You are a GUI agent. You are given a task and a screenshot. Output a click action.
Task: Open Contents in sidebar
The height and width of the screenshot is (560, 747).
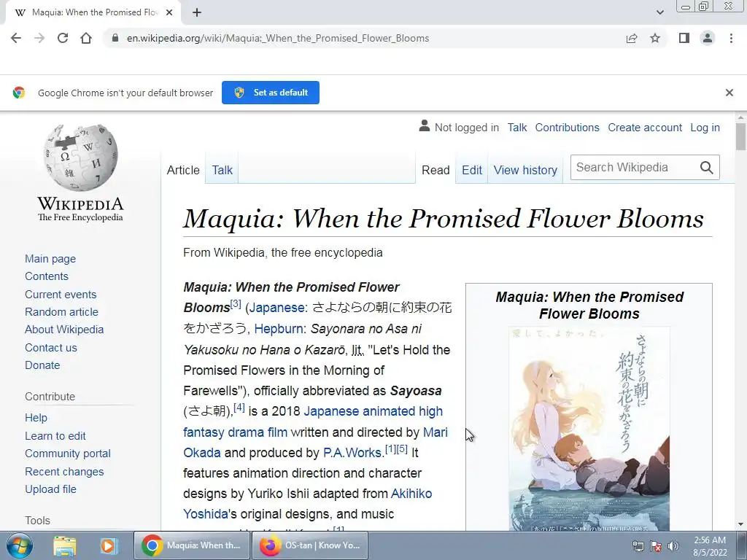tap(46, 276)
